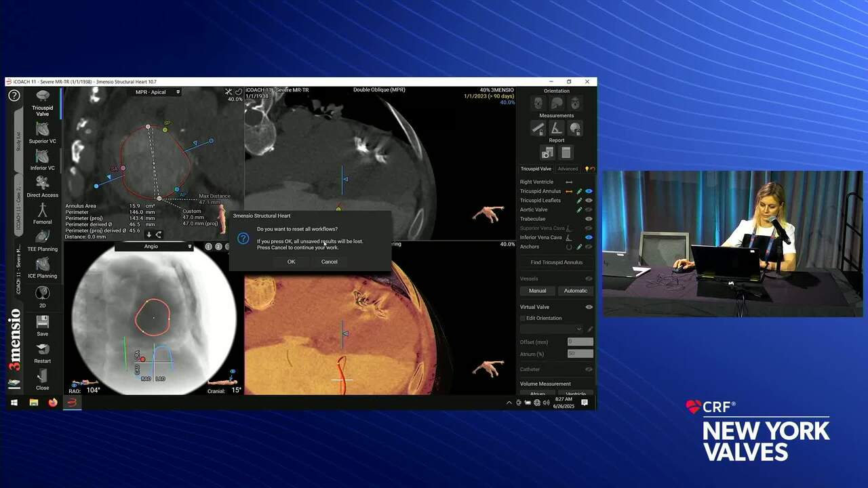Open the taskbar notification center
The image size is (868, 488).
click(x=585, y=403)
